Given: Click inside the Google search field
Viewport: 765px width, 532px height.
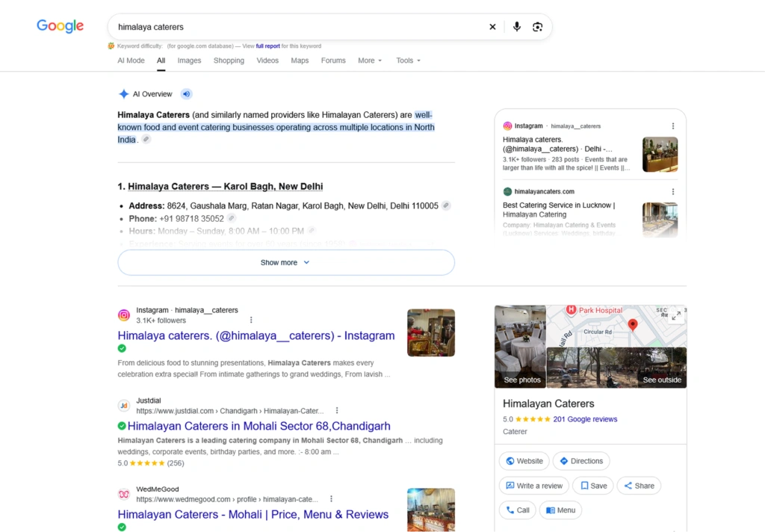Looking at the screenshot, I should 297,27.
